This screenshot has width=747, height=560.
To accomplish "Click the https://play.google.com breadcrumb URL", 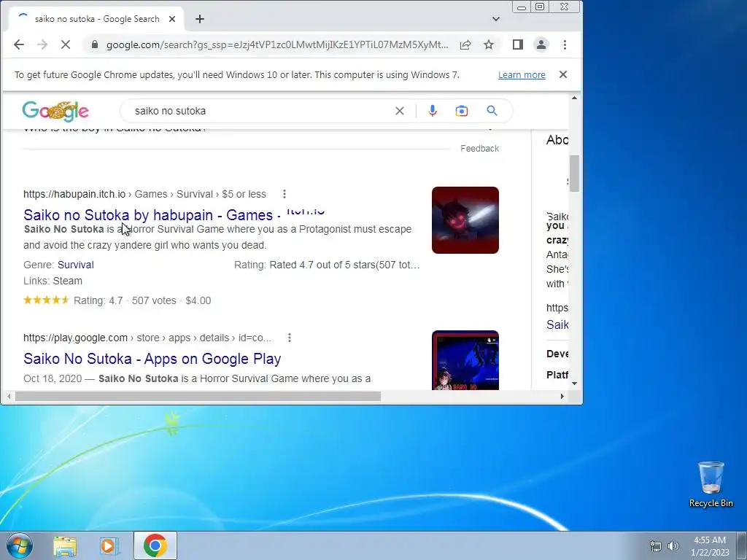I will pyautogui.click(x=75, y=338).
